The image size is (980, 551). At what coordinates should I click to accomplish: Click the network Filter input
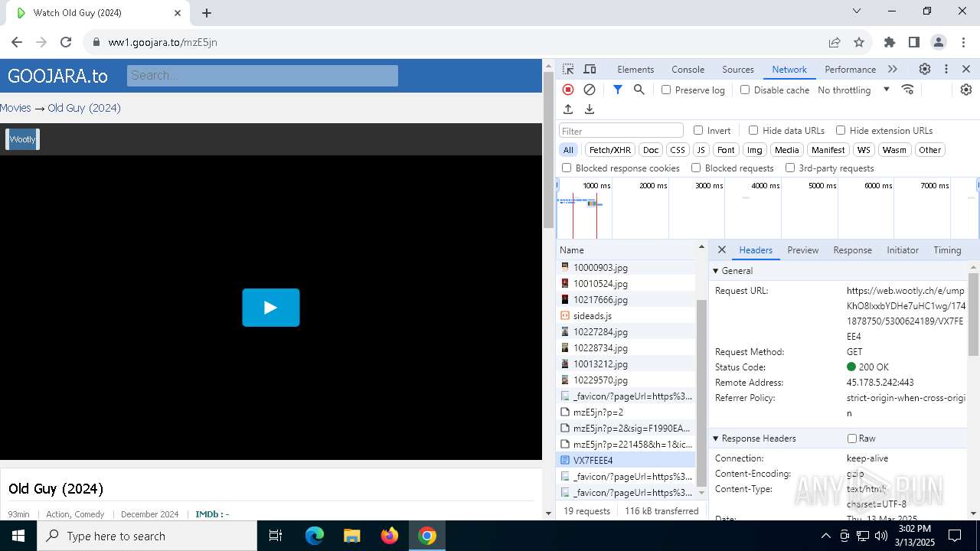click(621, 131)
